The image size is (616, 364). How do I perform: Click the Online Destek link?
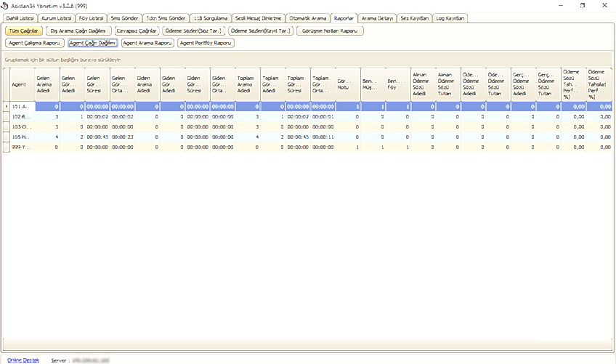pyautogui.click(x=23, y=360)
